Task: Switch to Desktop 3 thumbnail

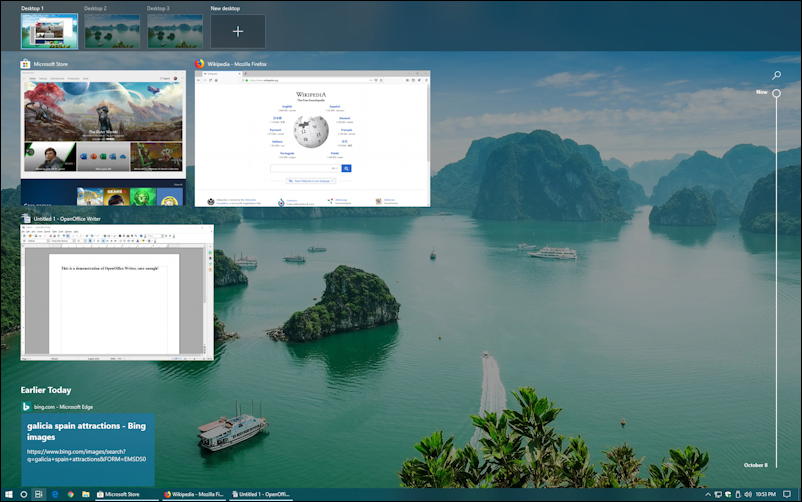Action: 175,32
